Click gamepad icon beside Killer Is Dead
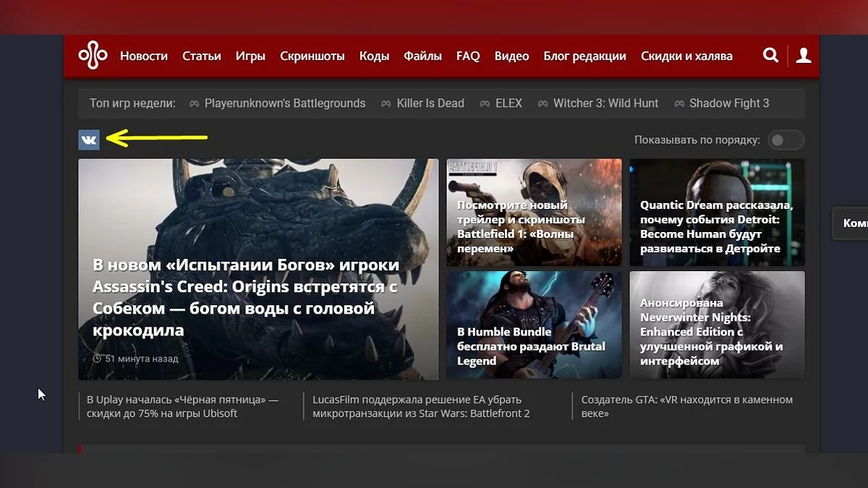 pos(386,103)
